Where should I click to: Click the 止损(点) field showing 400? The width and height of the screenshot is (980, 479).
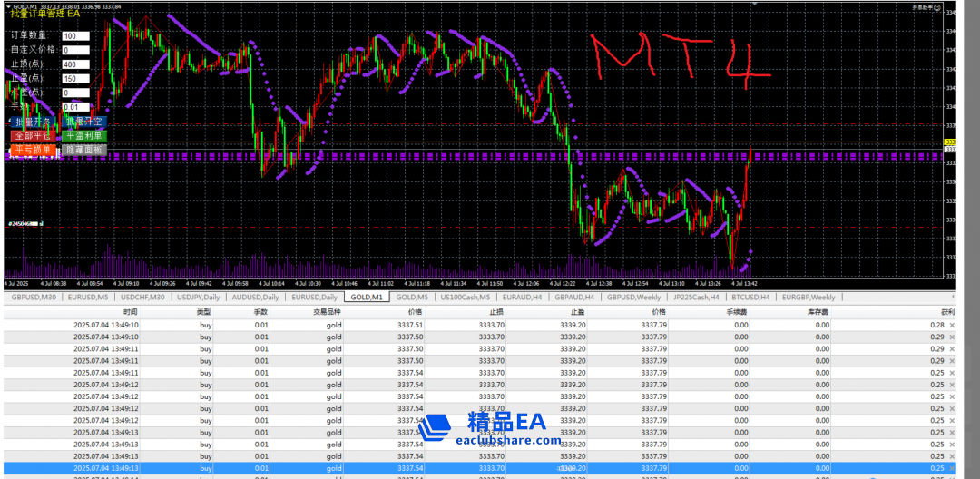click(x=75, y=64)
